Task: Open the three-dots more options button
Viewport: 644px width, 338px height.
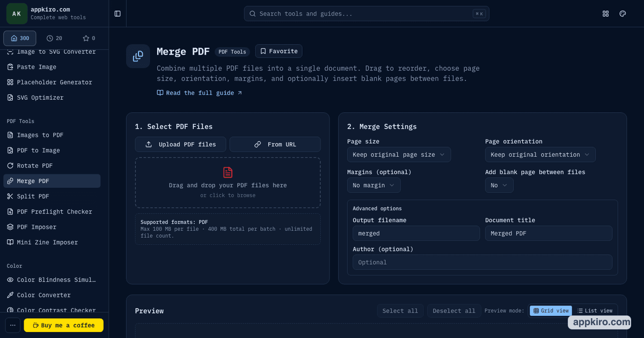Action: tap(13, 325)
